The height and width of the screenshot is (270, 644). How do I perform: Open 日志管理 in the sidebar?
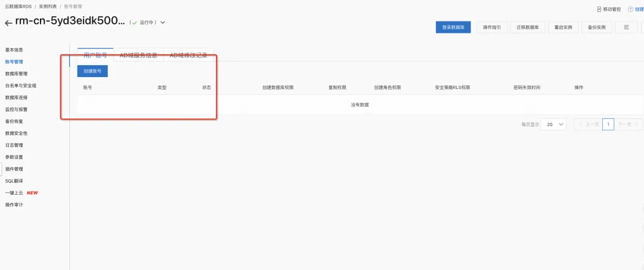point(14,145)
